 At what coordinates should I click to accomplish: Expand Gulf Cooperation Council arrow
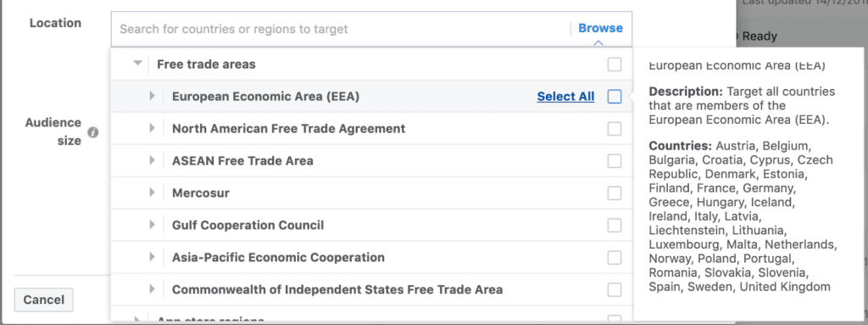pyautogui.click(x=153, y=225)
